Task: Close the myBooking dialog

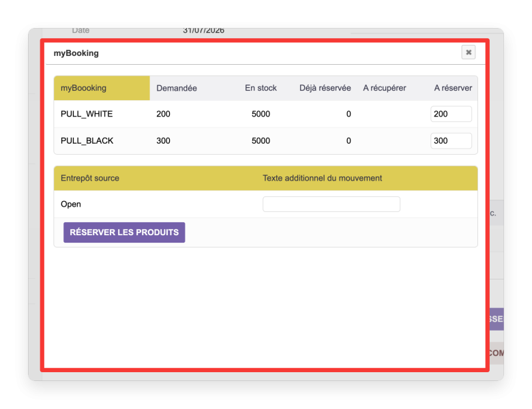Action: point(468,52)
